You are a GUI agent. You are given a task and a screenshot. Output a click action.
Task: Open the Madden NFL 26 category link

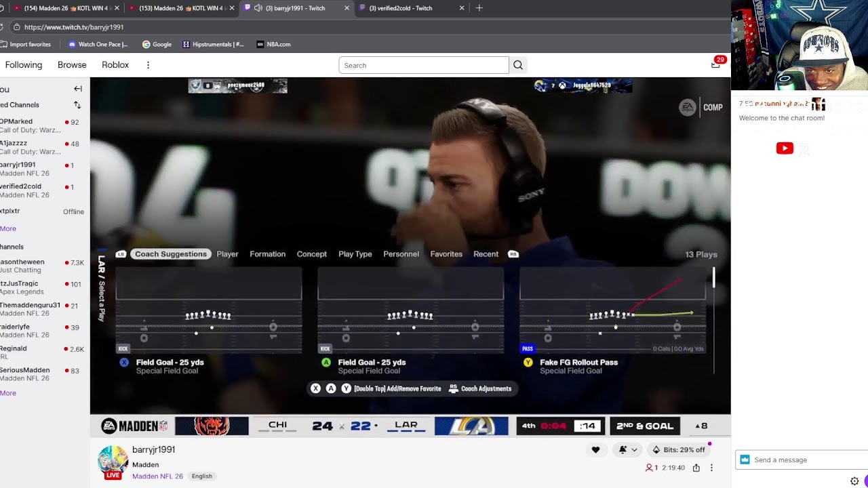[x=157, y=476]
